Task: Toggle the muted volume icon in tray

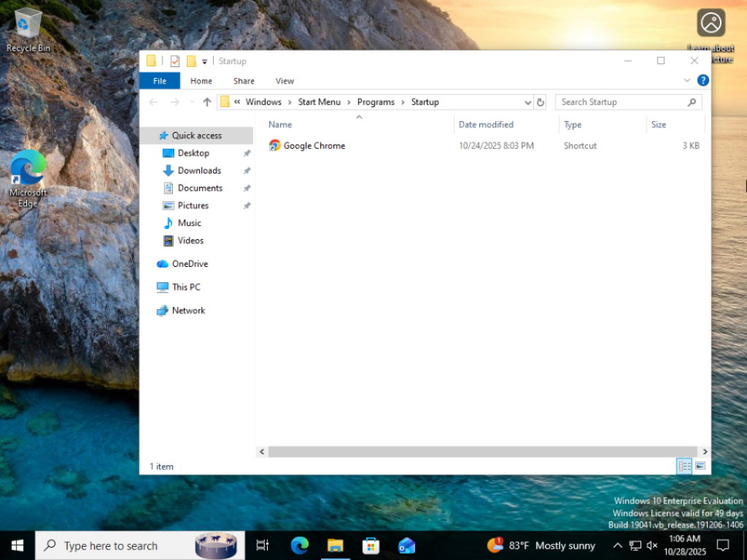Action: pyautogui.click(x=652, y=545)
